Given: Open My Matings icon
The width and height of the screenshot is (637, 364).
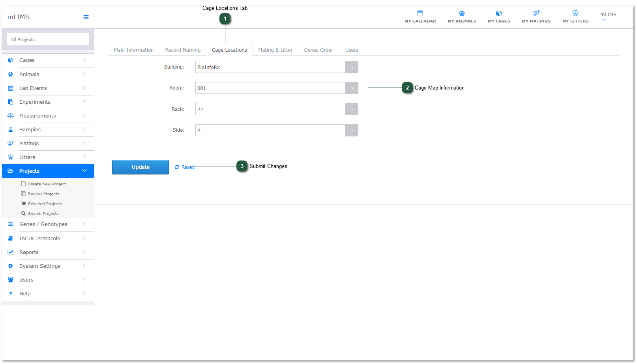Looking at the screenshot, I should click(x=536, y=13).
